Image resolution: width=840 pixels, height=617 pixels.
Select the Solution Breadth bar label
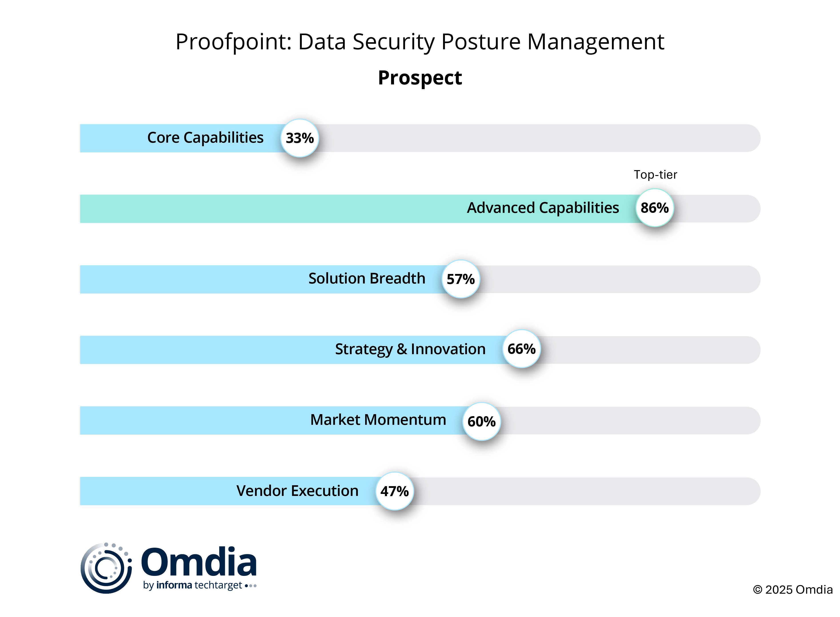click(367, 279)
